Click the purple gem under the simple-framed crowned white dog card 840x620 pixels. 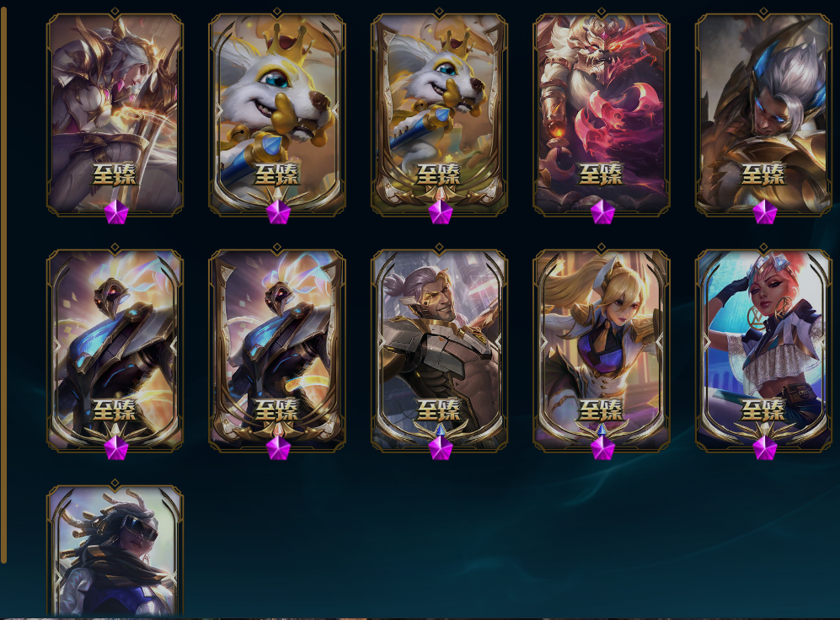tap(278, 212)
